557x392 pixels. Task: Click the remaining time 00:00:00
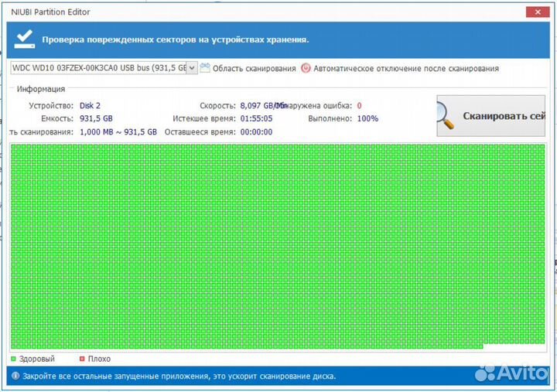(x=256, y=132)
